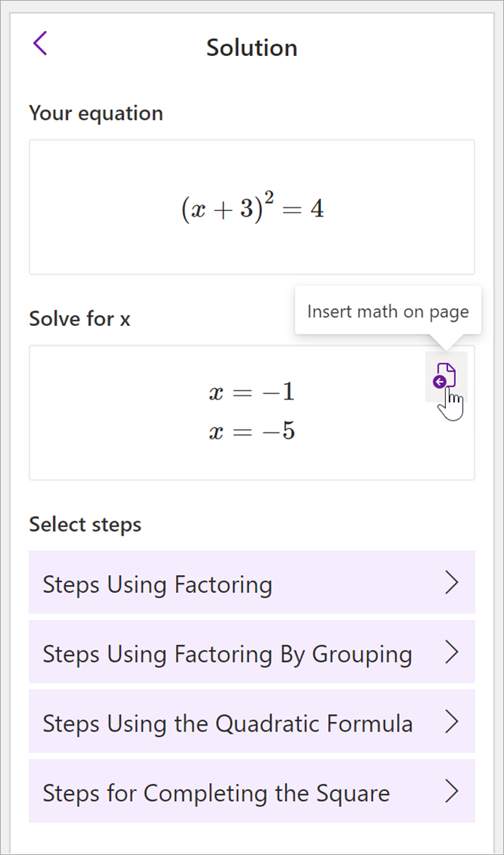Select the equation (x + 3)^2 = 4
The image size is (504, 855).
click(251, 207)
